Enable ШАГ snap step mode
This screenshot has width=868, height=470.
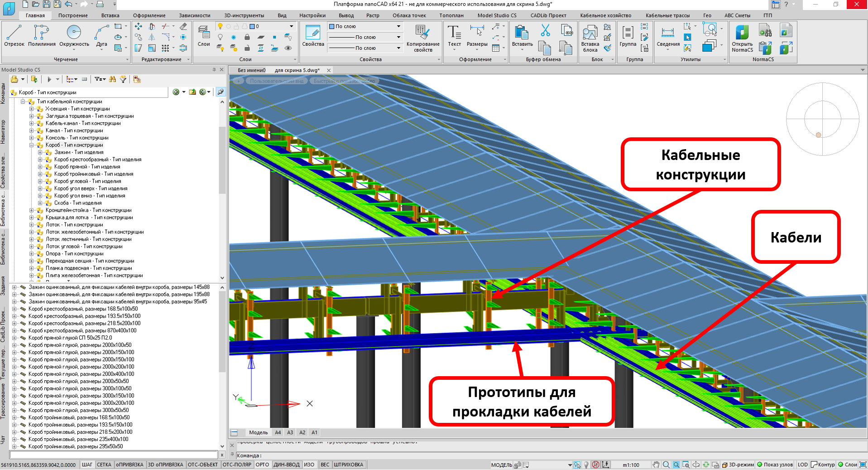coord(86,465)
